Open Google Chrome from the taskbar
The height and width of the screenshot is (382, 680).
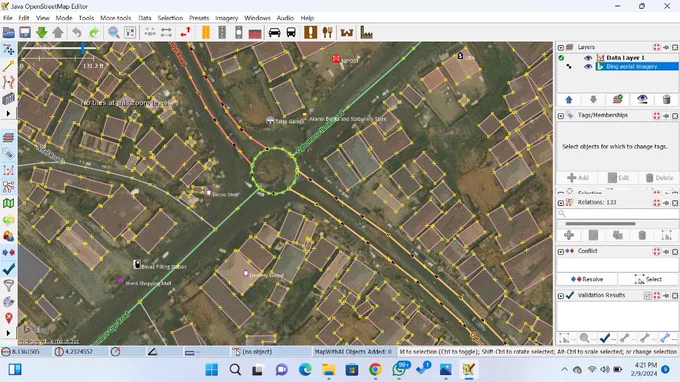click(x=375, y=369)
